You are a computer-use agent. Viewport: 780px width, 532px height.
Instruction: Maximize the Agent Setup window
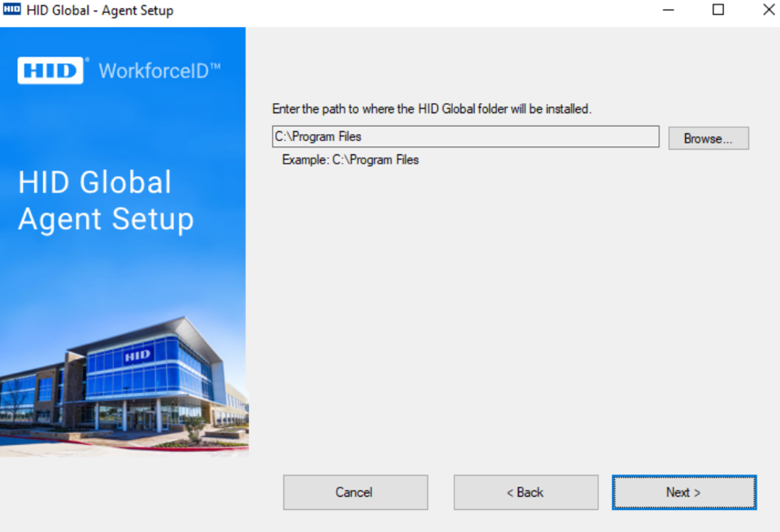pos(718,10)
